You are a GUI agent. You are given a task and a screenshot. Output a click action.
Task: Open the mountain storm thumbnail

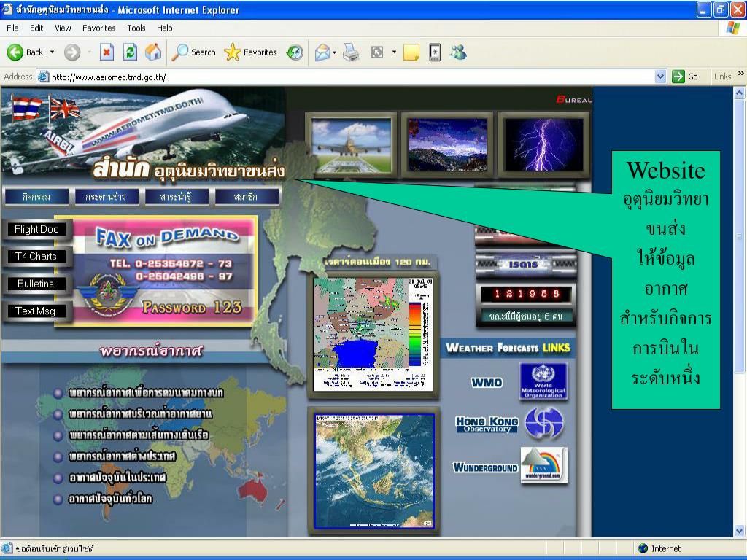click(447, 145)
